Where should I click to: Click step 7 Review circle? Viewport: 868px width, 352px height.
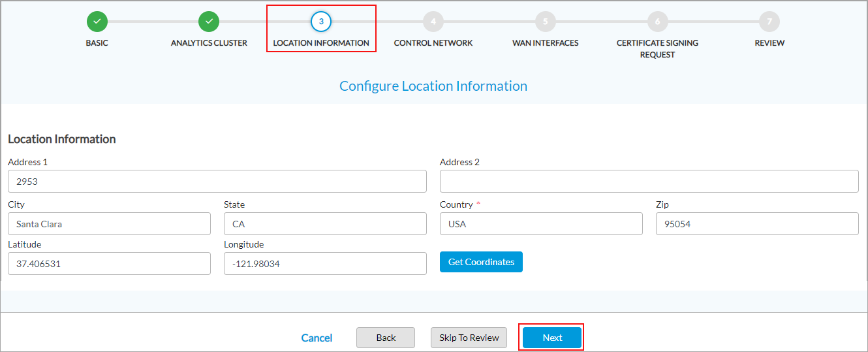(x=769, y=22)
